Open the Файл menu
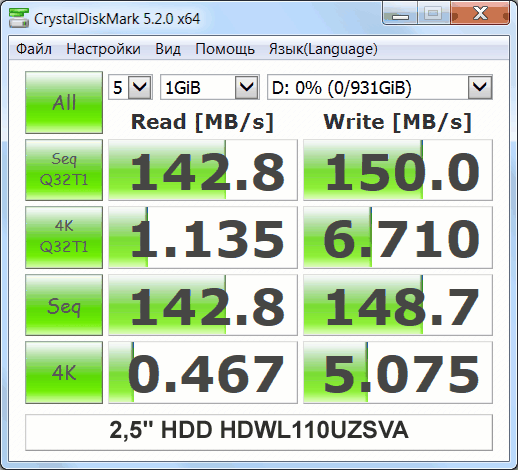This screenshot has height=470, width=518. [x=34, y=49]
